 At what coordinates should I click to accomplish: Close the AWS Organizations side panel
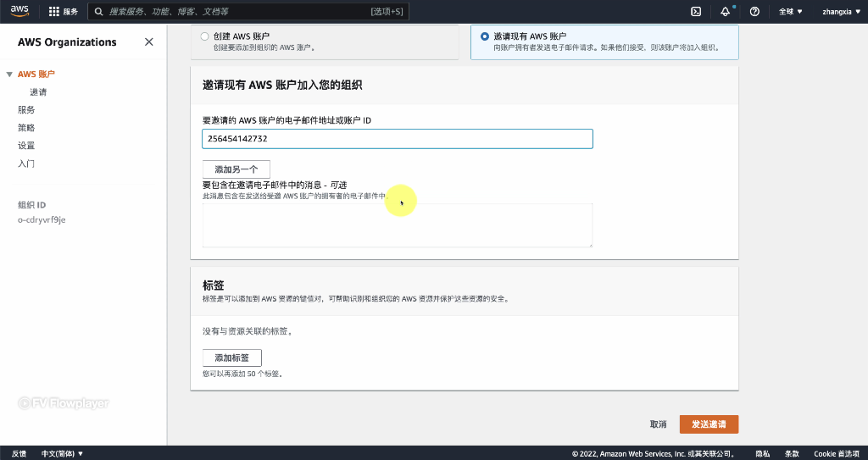(x=149, y=42)
